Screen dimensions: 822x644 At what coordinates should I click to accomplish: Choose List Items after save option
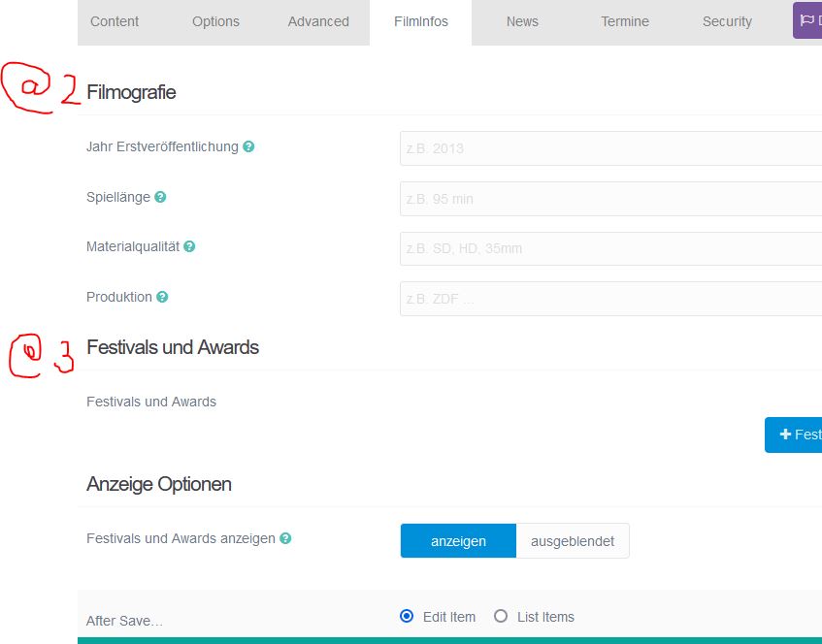[501, 616]
